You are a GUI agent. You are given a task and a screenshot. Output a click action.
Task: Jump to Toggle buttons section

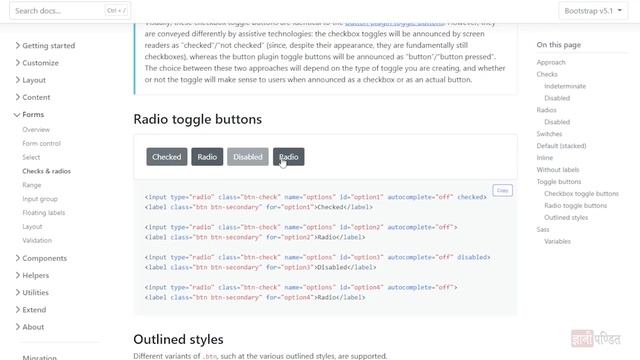559,182
